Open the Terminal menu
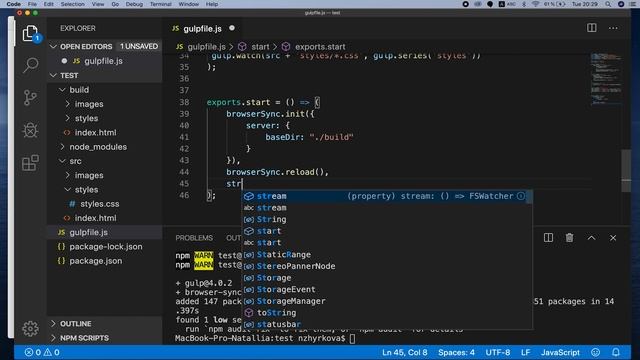This screenshot has width=640, height=360. (x=160, y=4)
